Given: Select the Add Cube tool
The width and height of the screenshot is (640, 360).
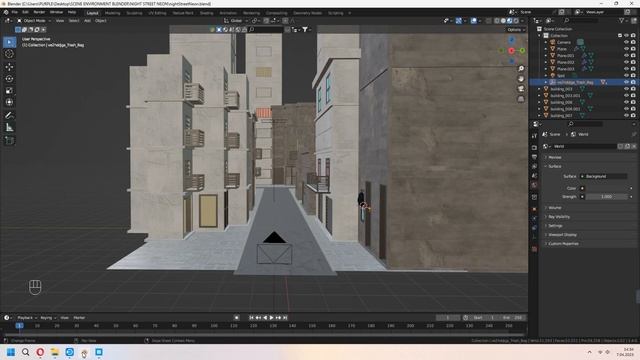Looking at the screenshot, I should point(9,140).
